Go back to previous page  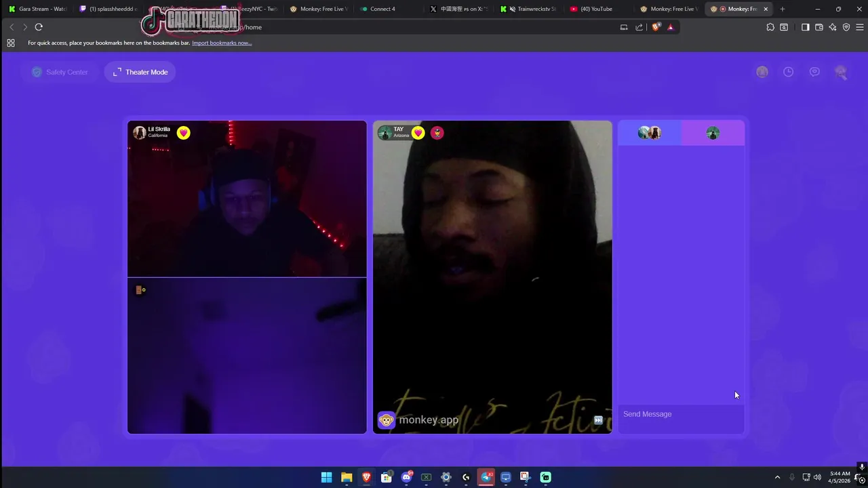[x=12, y=27]
